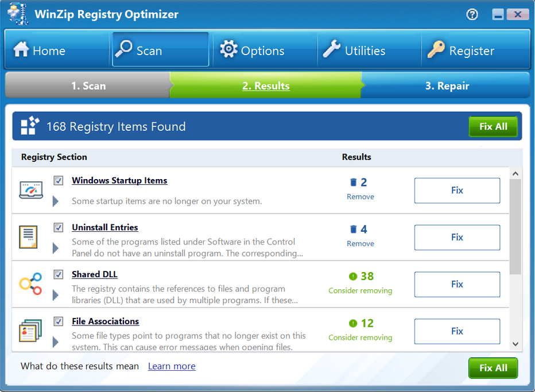Minimize the WinZip Registry Optimizer window
This screenshot has height=392, width=535.
[498, 14]
